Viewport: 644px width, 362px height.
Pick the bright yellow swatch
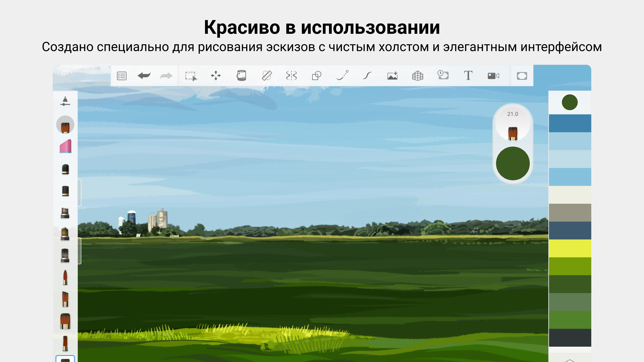point(570,248)
